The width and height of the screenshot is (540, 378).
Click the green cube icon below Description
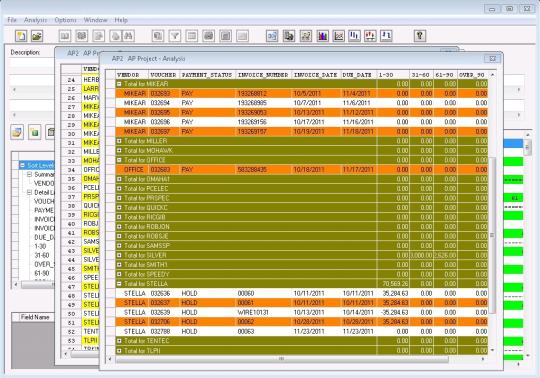click(34, 132)
